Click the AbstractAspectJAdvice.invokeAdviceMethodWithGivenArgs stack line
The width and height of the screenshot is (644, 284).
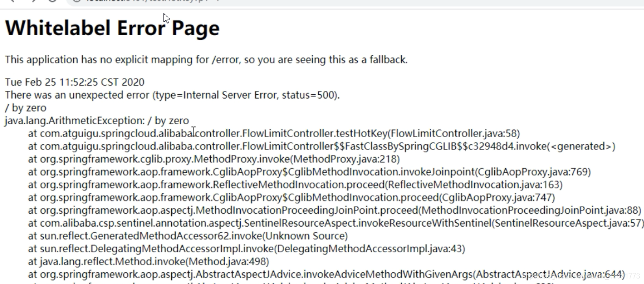pyautogui.click(x=326, y=274)
